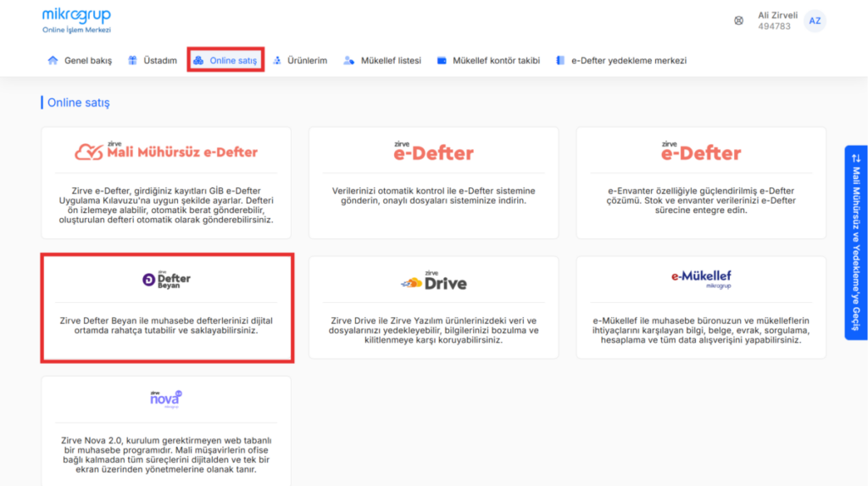Click the Genel bakış home icon
The width and height of the screenshot is (868, 486).
53,60
